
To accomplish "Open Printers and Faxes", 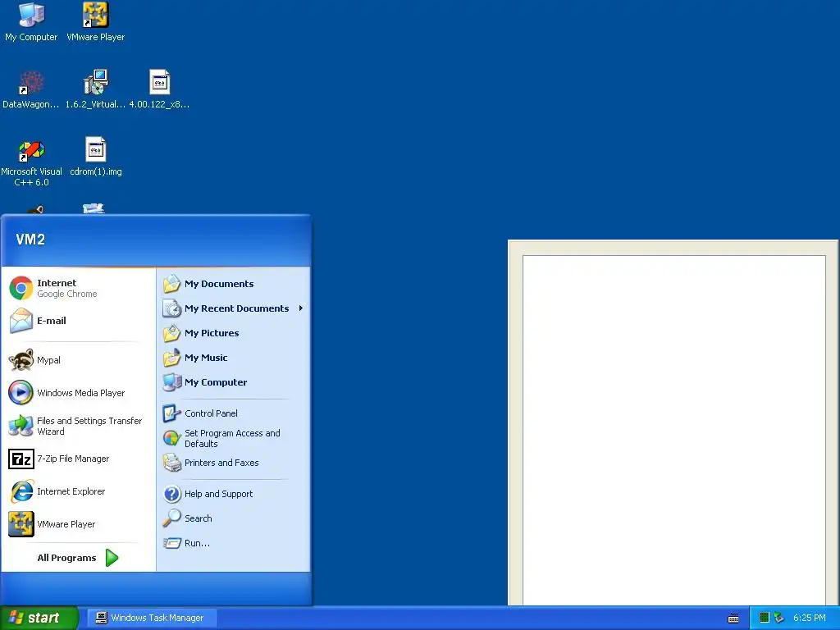I will (233, 463).
